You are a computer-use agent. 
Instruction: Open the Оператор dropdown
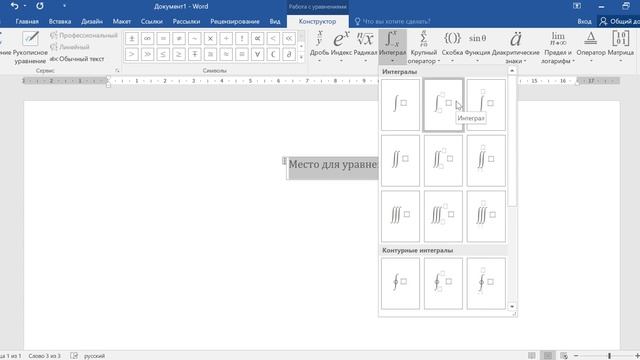click(x=591, y=47)
